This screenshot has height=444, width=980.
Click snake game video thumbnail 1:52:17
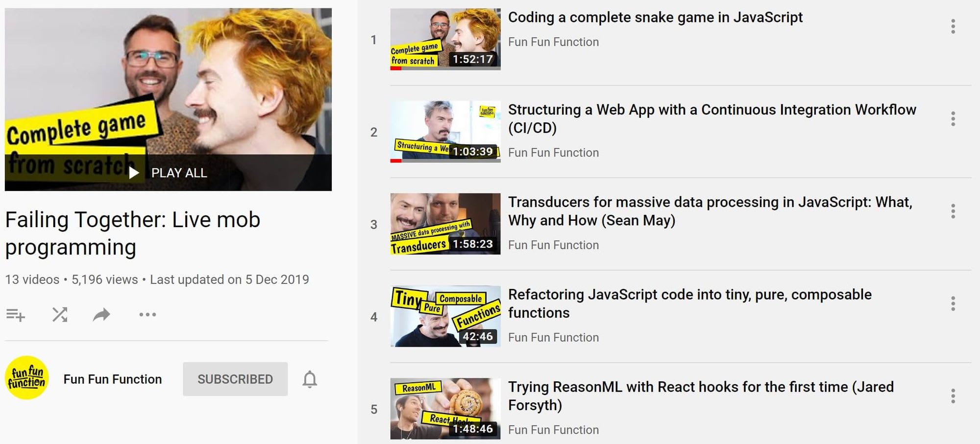point(445,39)
